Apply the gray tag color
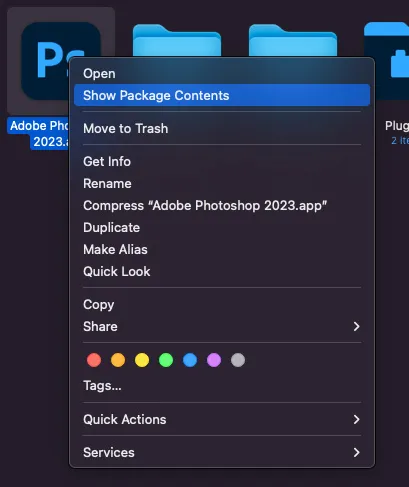 (238, 360)
